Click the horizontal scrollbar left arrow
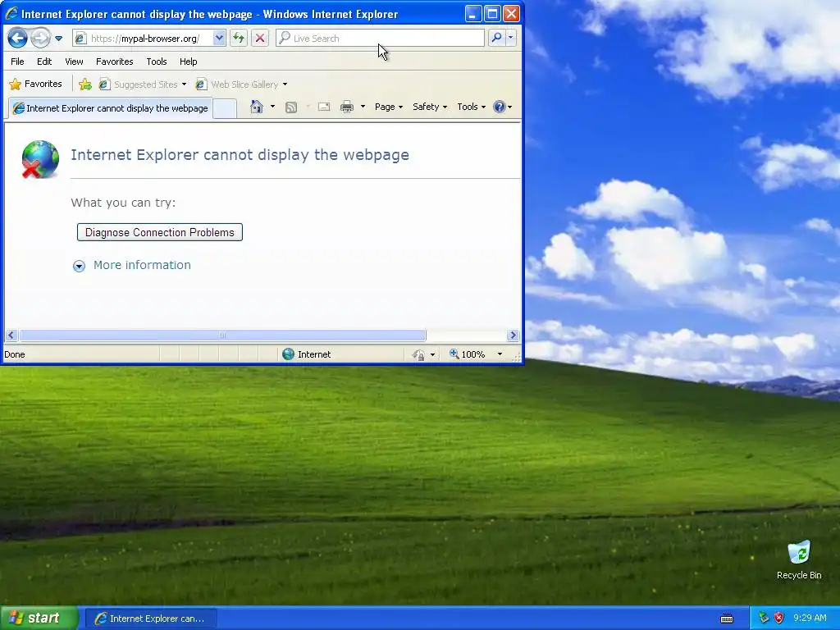 (x=11, y=336)
